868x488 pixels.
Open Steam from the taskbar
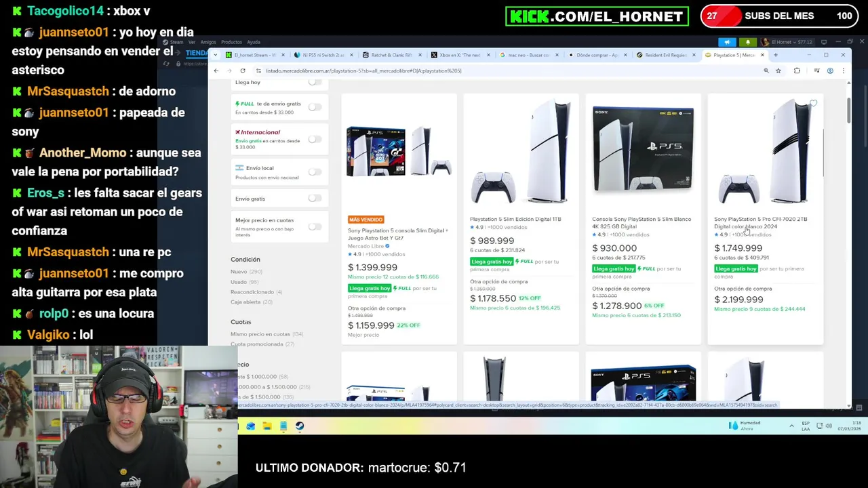tap(300, 426)
